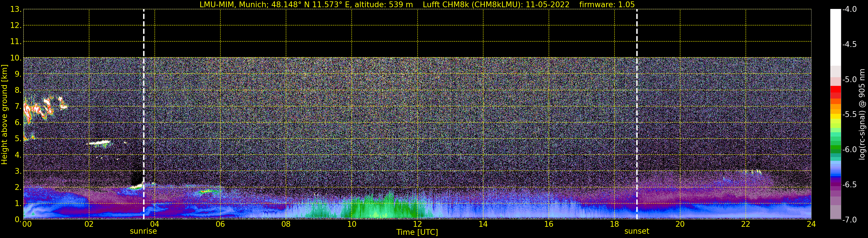Image resolution: width=868 pixels, height=238 pixels.
Task: Click the height axis tick label "8."
Action: [x=18, y=90]
